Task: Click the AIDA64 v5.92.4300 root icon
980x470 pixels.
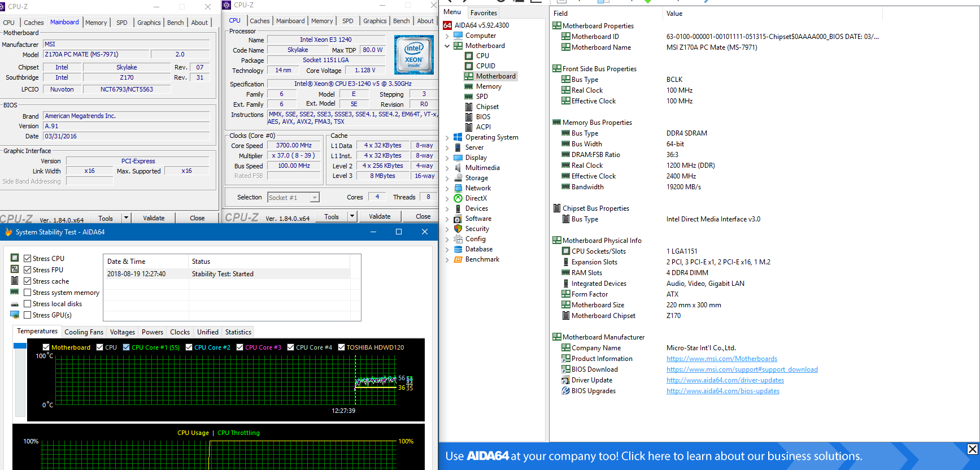Action: 447,25
